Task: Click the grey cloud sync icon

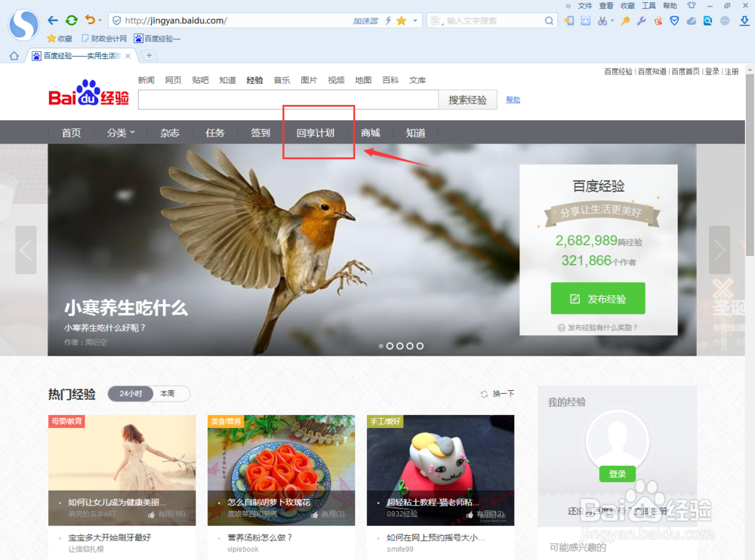Action: click(x=691, y=20)
